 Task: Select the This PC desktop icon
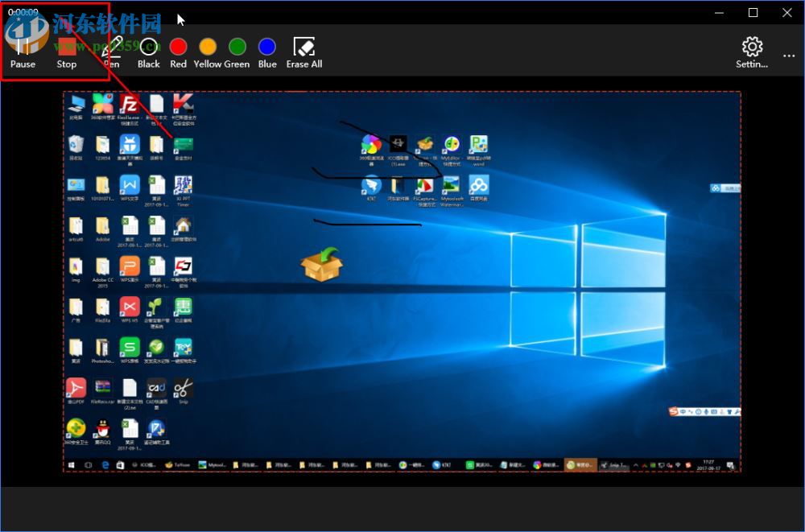pyautogui.click(x=76, y=107)
